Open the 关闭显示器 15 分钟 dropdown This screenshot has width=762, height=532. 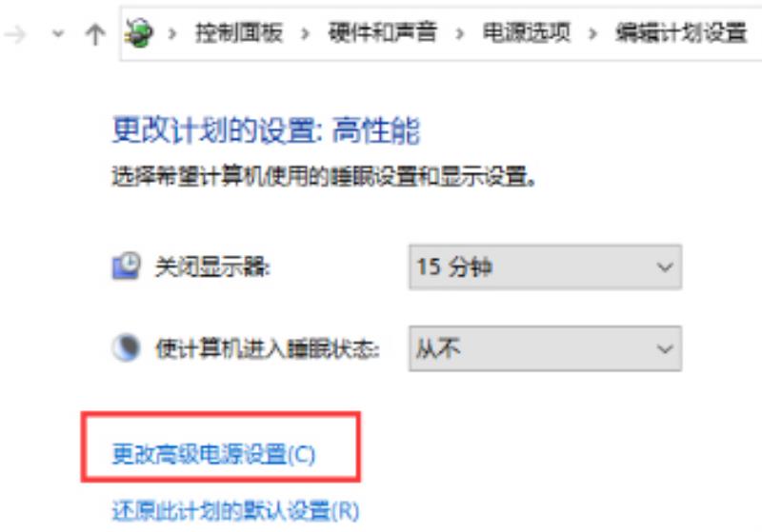pyautogui.click(x=545, y=267)
